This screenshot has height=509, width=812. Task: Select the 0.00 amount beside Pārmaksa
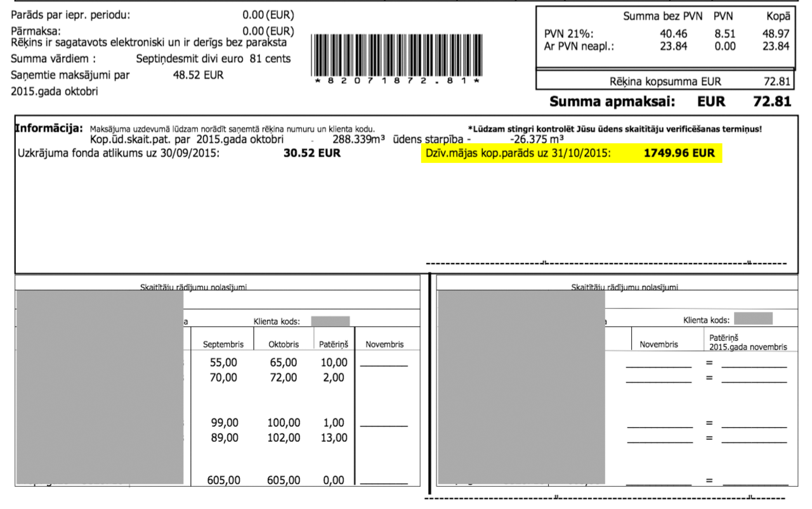254,30
